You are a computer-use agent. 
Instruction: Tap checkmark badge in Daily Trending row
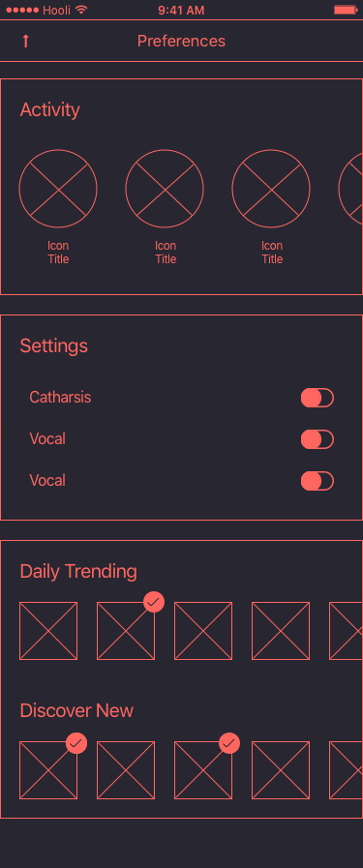click(x=154, y=602)
